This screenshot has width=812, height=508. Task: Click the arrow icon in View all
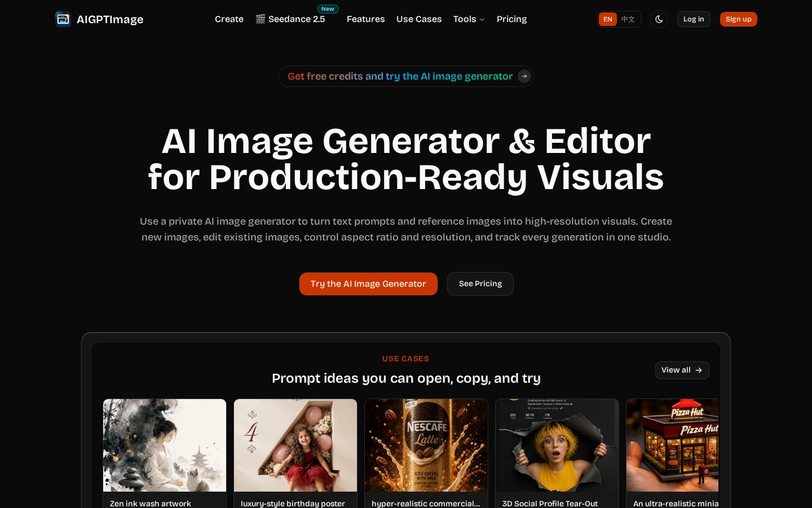click(x=699, y=370)
